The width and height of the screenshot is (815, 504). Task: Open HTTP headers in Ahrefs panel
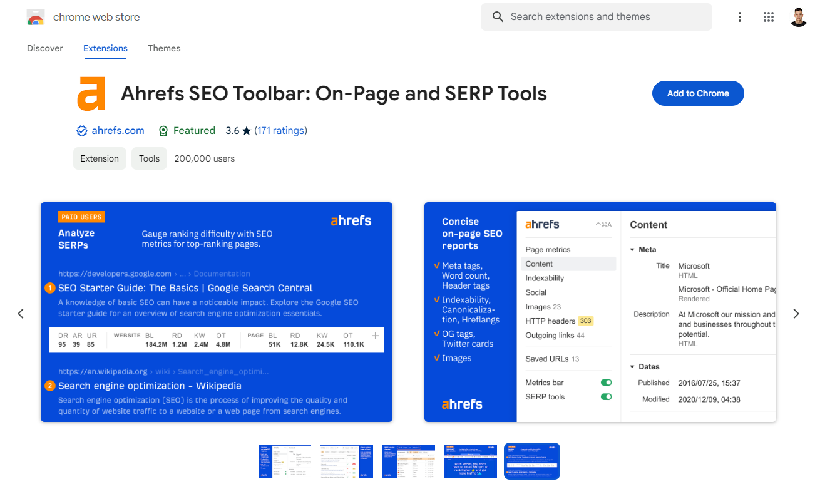pyautogui.click(x=550, y=321)
